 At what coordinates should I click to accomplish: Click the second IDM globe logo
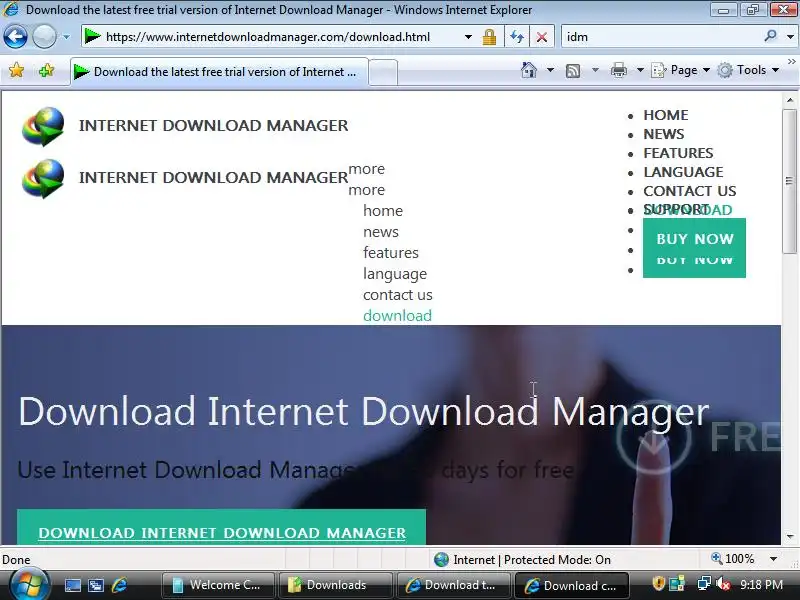tap(43, 178)
